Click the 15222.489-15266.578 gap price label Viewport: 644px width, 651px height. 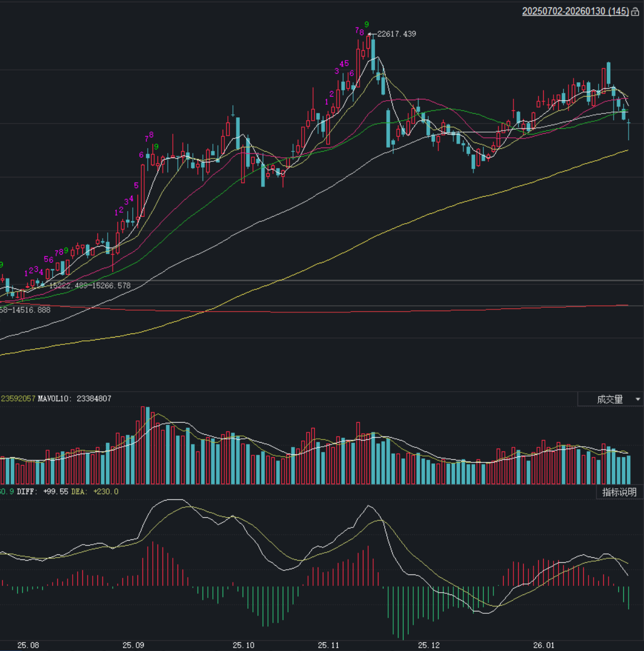(x=90, y=285)
